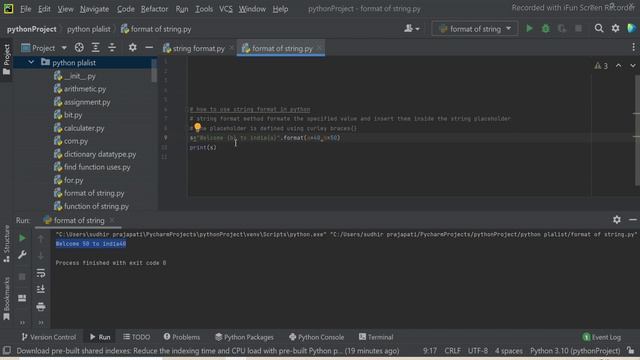Open the Event Log

pos(602,337)
